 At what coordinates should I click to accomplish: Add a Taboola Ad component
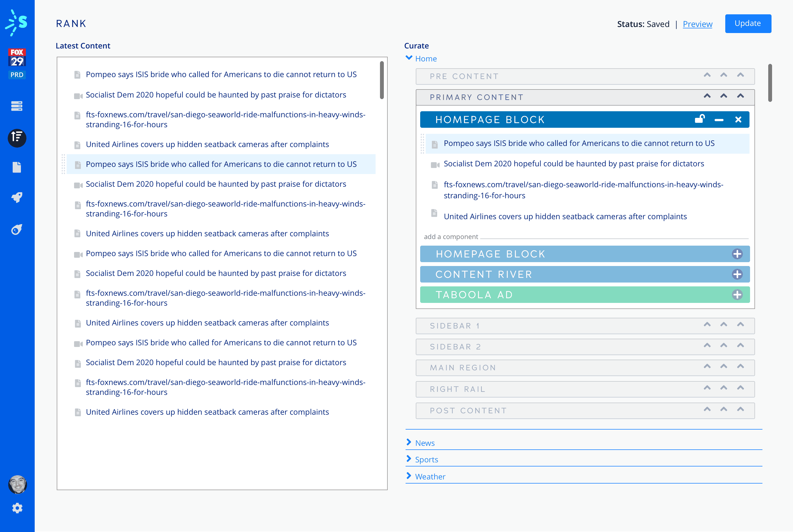737,295
